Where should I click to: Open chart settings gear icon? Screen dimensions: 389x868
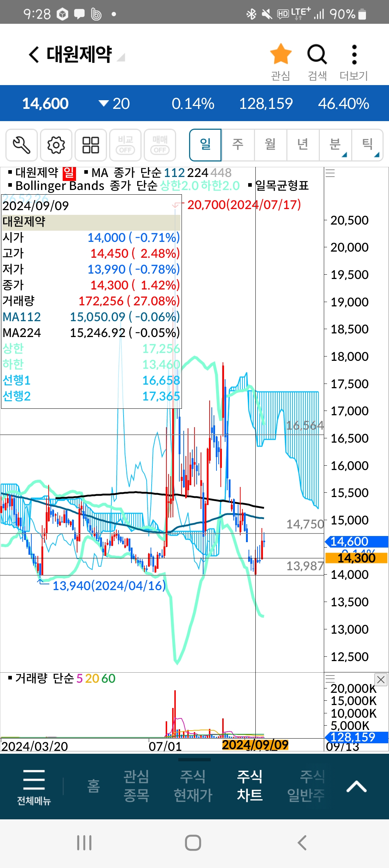[56, 145]
